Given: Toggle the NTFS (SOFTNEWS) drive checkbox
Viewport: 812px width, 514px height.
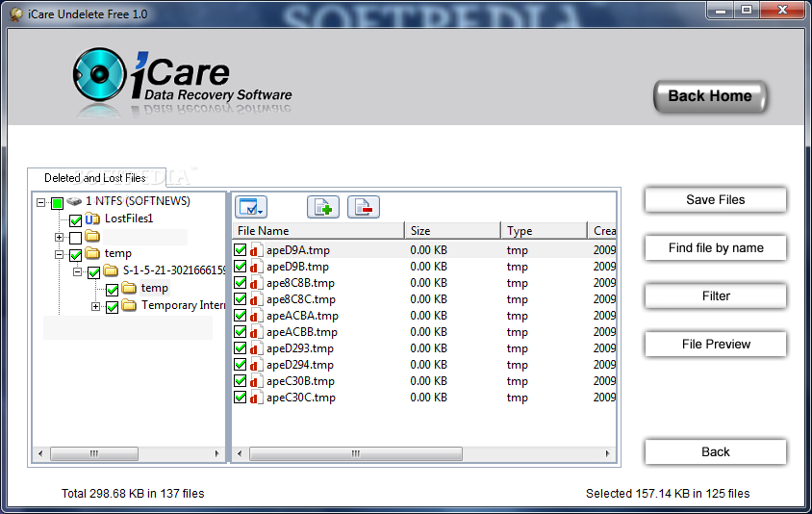Looking at the screenshot, I should pyautogui.click(x=57, y=202).
